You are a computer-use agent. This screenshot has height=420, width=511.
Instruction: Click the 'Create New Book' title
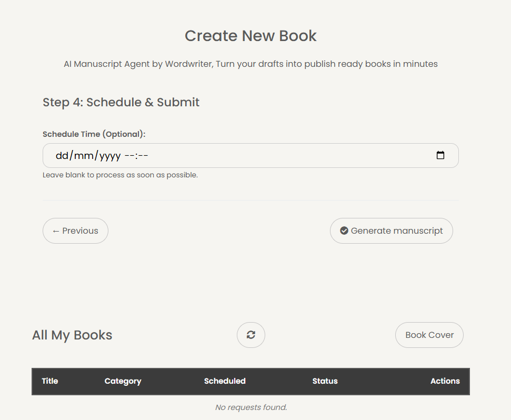[251, 36]
